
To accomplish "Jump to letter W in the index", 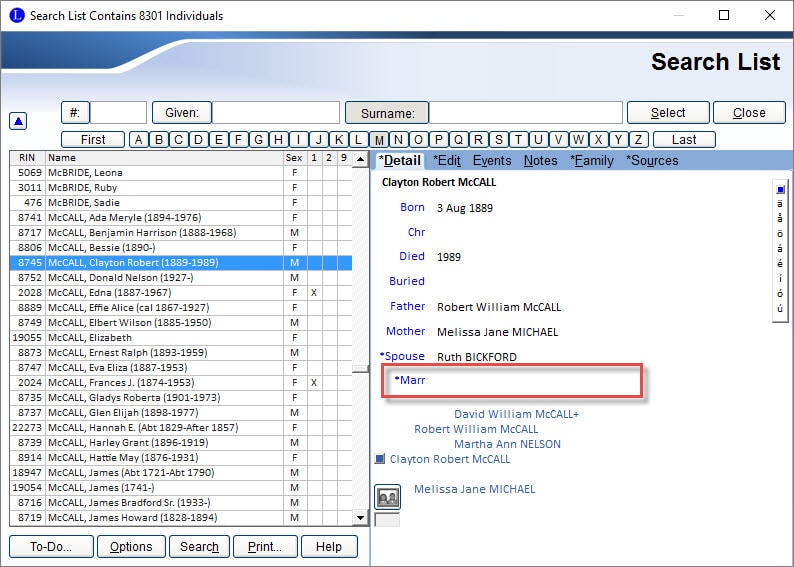I will pos(579,140).
